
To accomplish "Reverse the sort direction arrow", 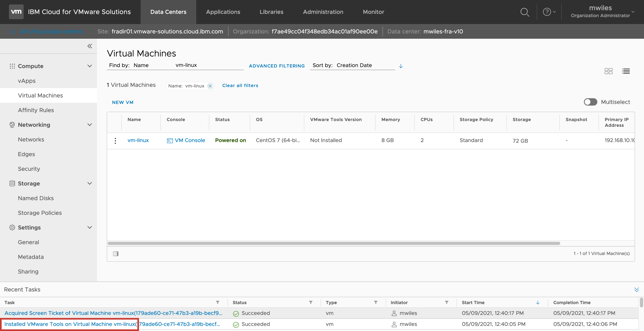I will coord(401,66).
